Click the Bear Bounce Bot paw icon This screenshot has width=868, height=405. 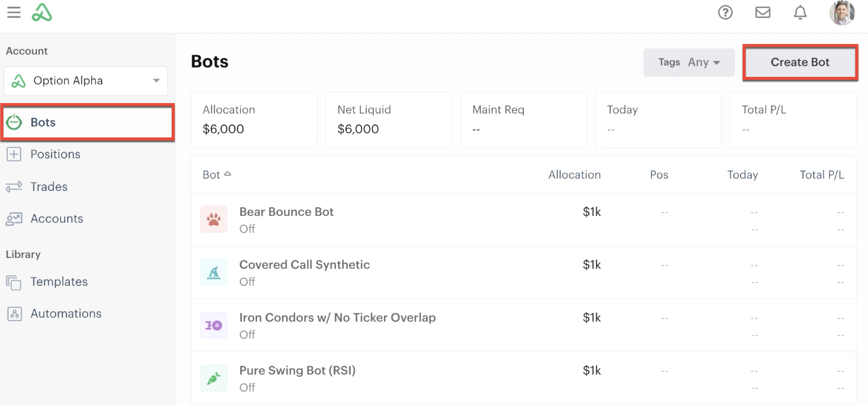tap(214, 219)
